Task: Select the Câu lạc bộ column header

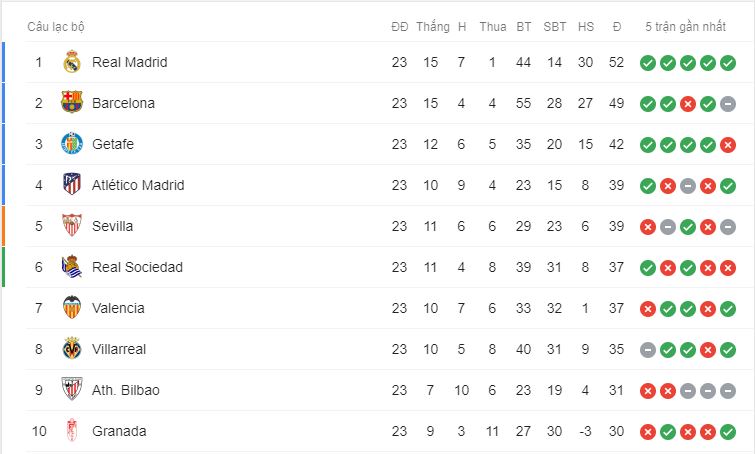Action: click(56, 26)
